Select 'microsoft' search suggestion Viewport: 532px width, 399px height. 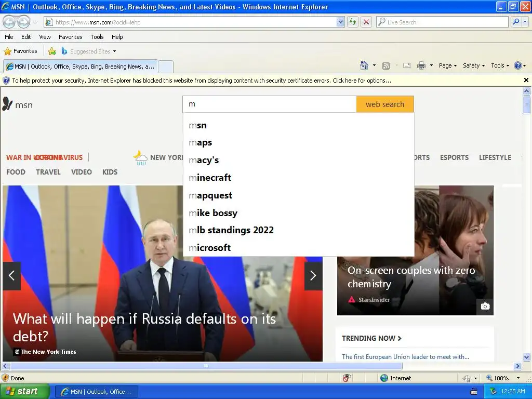click(299, 248)
